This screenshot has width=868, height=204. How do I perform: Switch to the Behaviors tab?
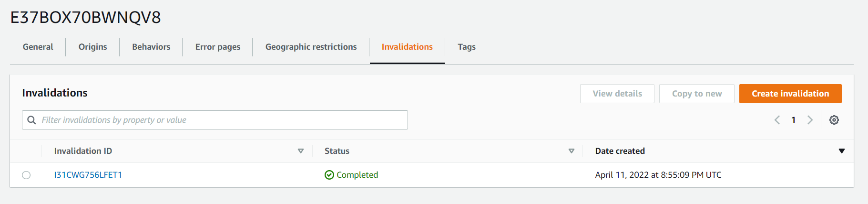151,47
